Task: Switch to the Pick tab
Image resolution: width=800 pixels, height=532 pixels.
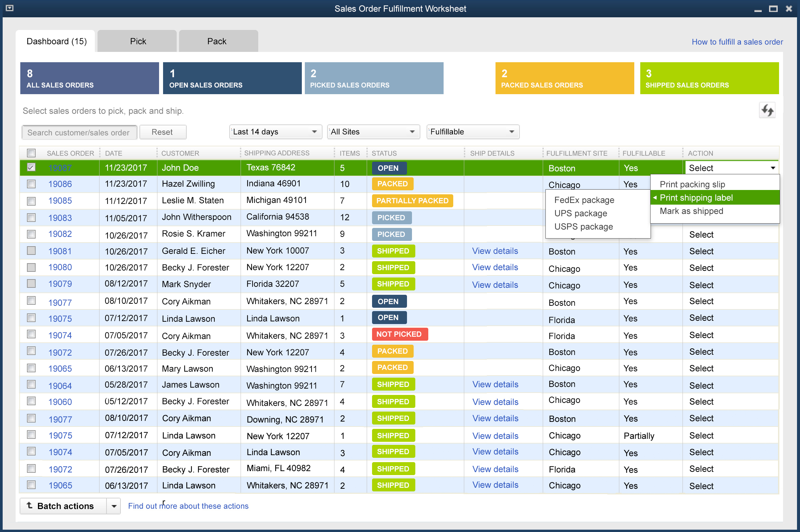Action: tap(138, 41)
